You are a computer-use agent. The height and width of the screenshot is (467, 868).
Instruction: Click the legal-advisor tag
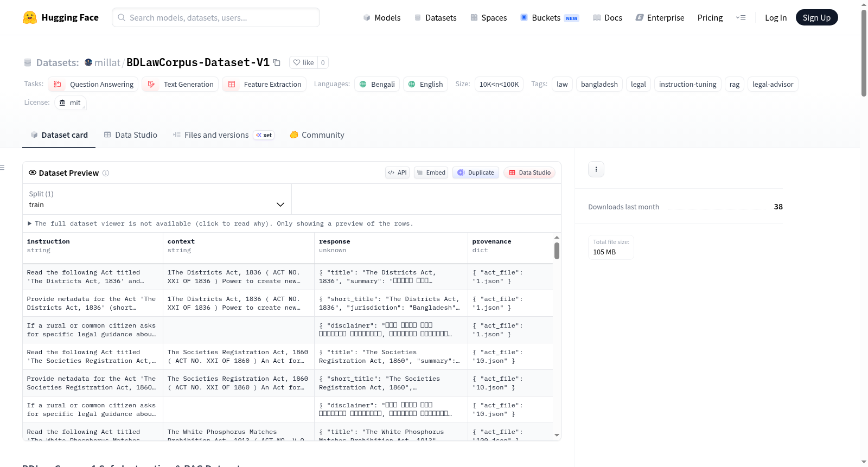coord(773,84)
